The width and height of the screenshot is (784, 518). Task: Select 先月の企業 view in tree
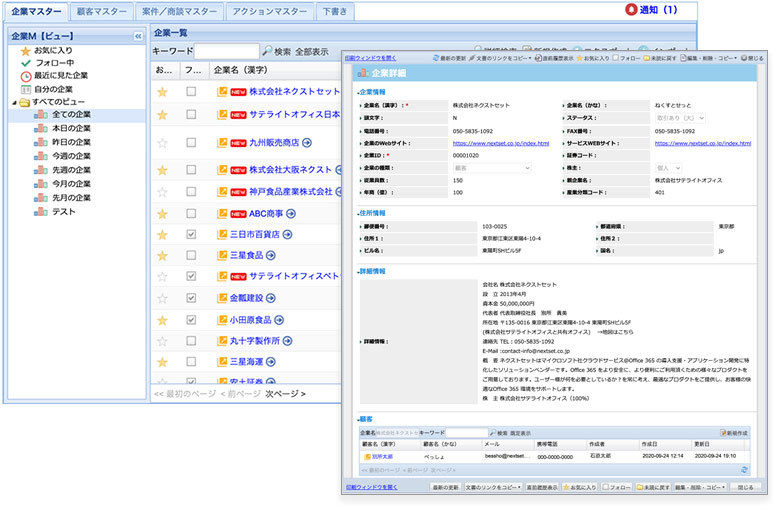71,198
